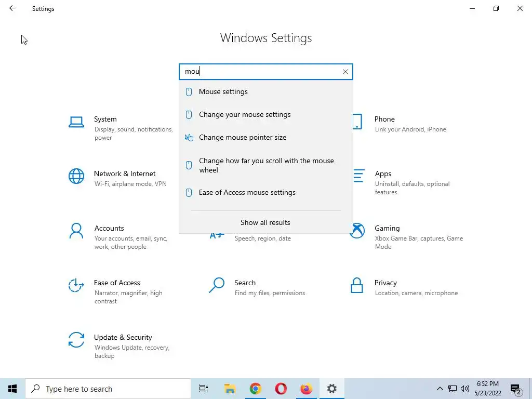532x399 pixels.
Task: Launch File Explorer from the taskbar
Action: tap(230, 389)
